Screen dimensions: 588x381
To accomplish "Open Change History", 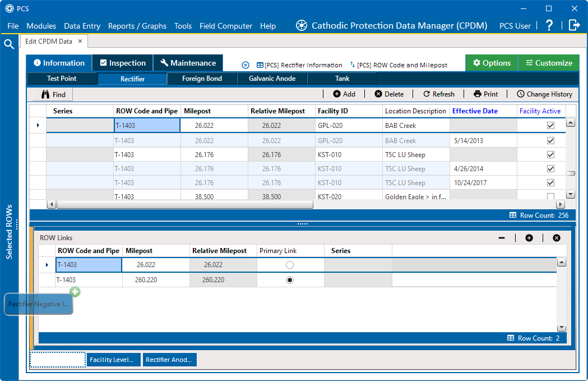I will click(544, 94).
